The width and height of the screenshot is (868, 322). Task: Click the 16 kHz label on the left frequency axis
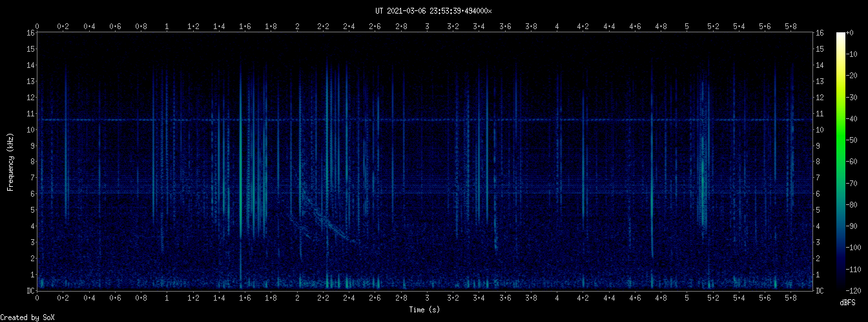[x=30, y=33]
